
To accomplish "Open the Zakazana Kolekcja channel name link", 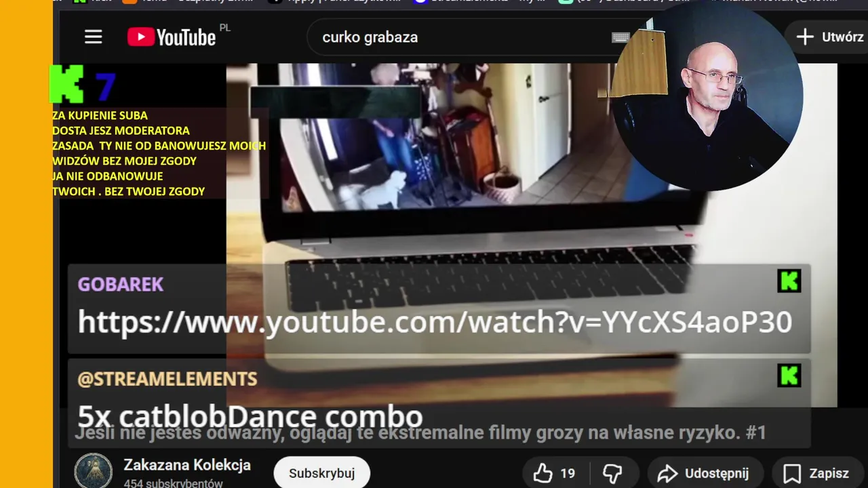I will 187,465.
